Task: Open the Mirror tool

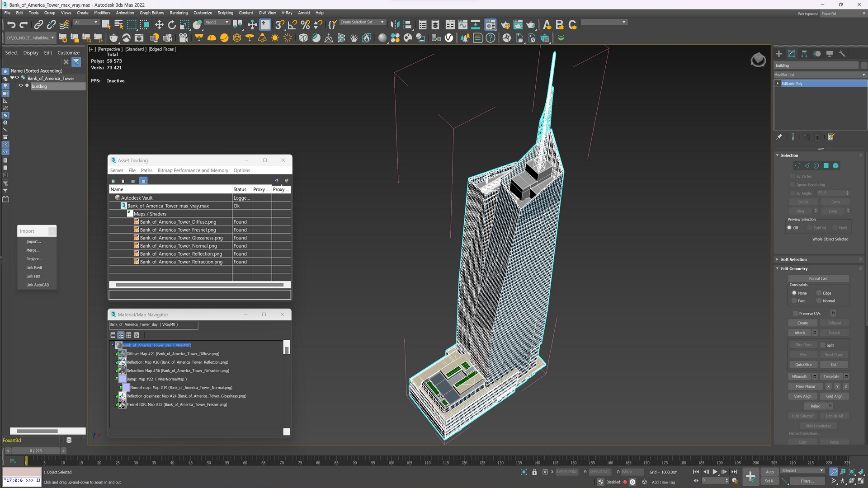Action: click(395, 25)
